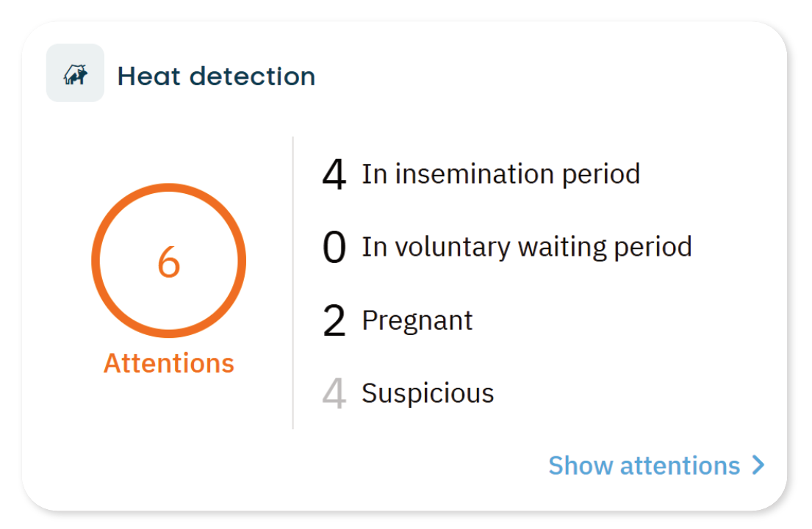Click the grey 4 beside Suspicious
Screen dimensions: 812x529
click(334, 395)
